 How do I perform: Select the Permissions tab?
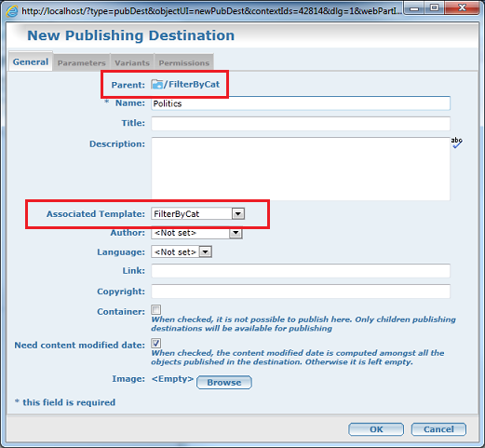[x=184, y=62]
